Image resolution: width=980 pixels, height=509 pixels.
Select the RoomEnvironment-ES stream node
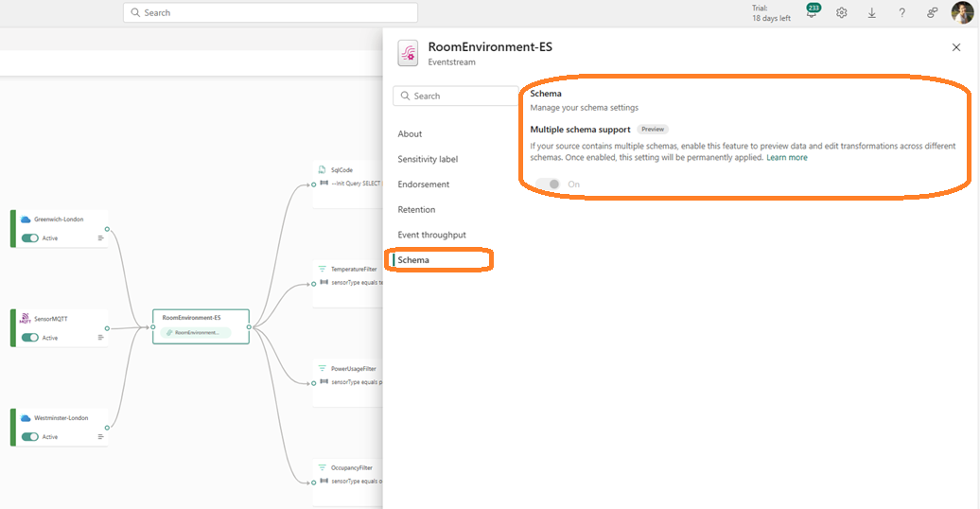coord(201,326)
